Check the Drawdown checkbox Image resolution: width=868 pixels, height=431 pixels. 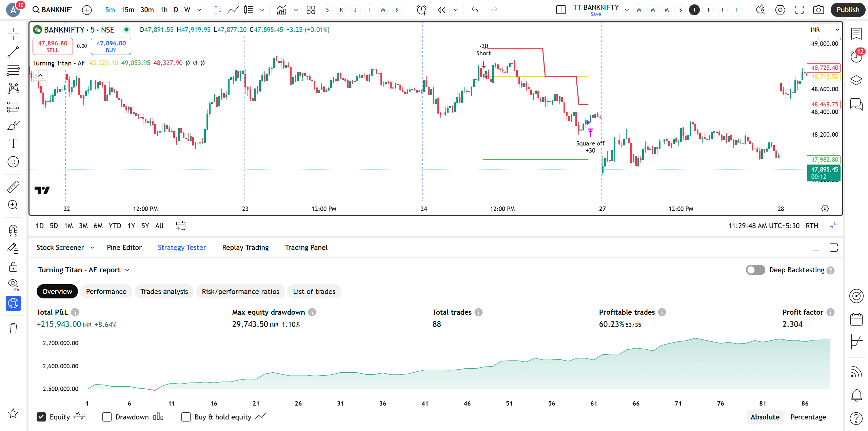point(107,417)
